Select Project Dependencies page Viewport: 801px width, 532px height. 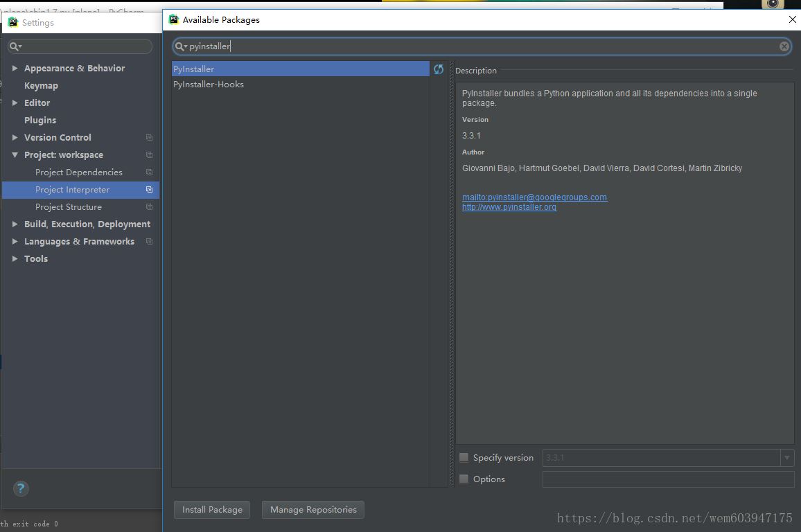tap(79, 172)
